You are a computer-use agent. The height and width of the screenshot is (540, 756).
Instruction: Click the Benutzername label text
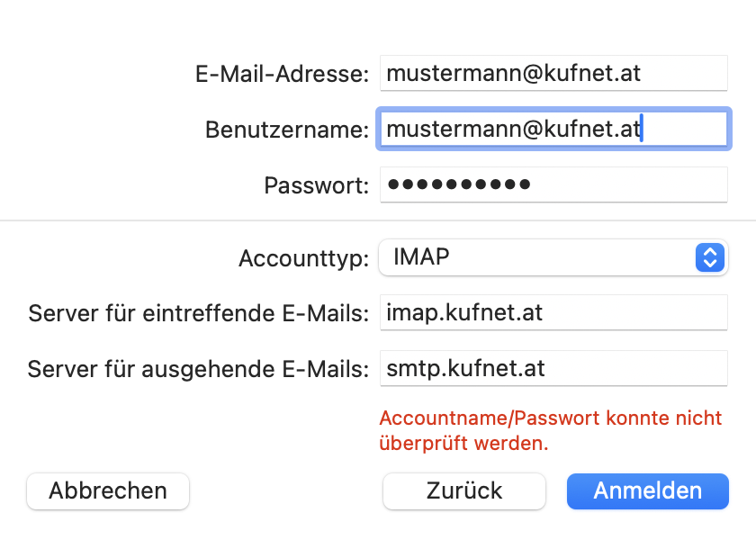[287, 130]
